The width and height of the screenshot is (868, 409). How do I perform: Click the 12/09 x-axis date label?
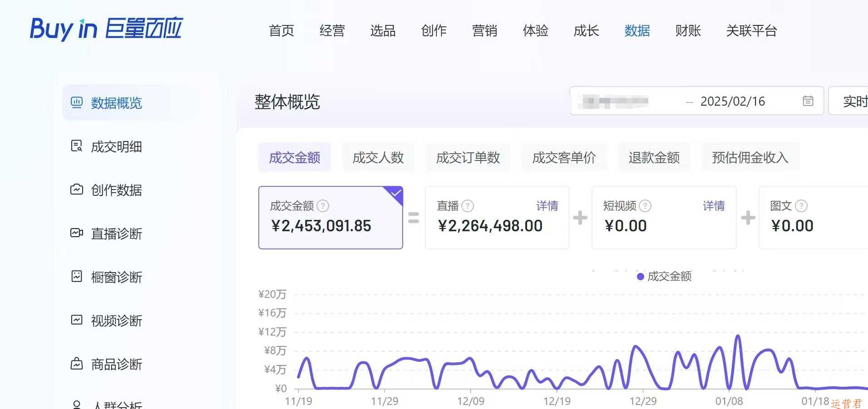471,401
